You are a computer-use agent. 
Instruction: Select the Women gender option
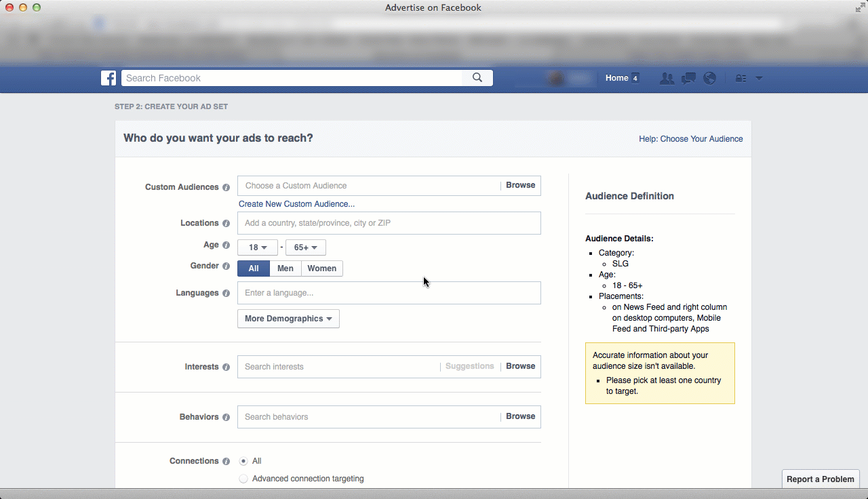pyautogui.click(x=322, y=268)
